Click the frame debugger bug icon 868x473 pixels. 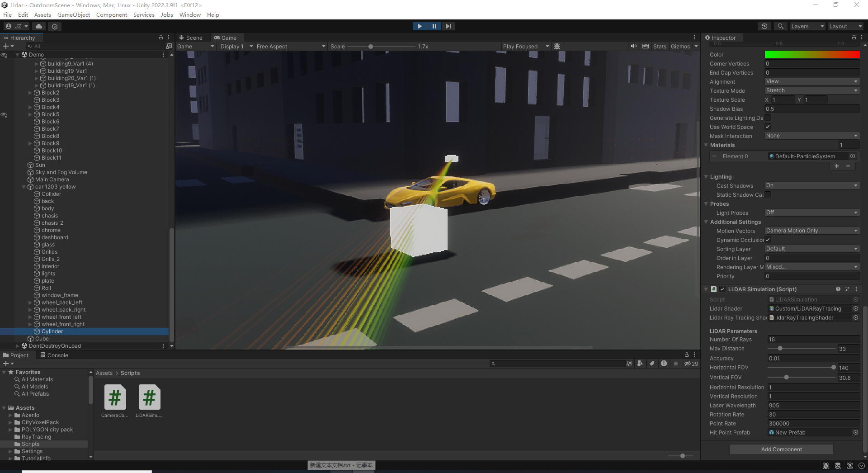click(x=557, y=46)
